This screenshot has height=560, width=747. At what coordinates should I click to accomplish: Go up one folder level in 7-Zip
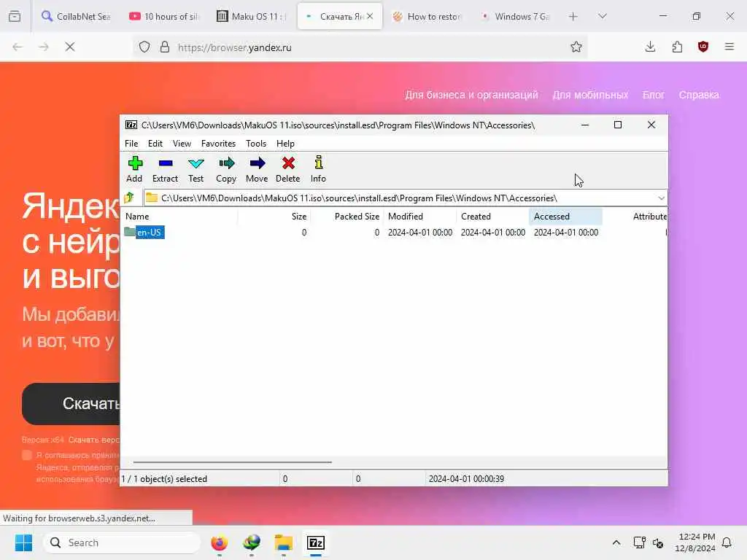coord(129,198)
